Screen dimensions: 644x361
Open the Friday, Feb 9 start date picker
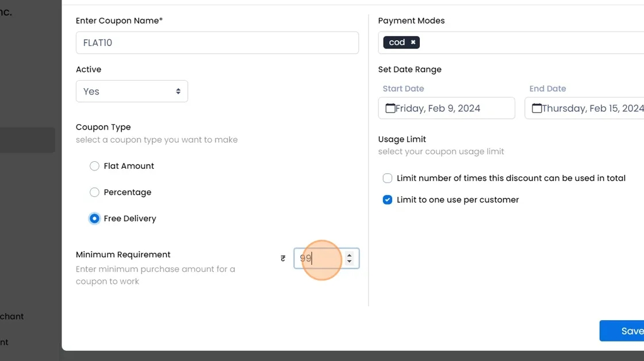(x=446, y=108)
